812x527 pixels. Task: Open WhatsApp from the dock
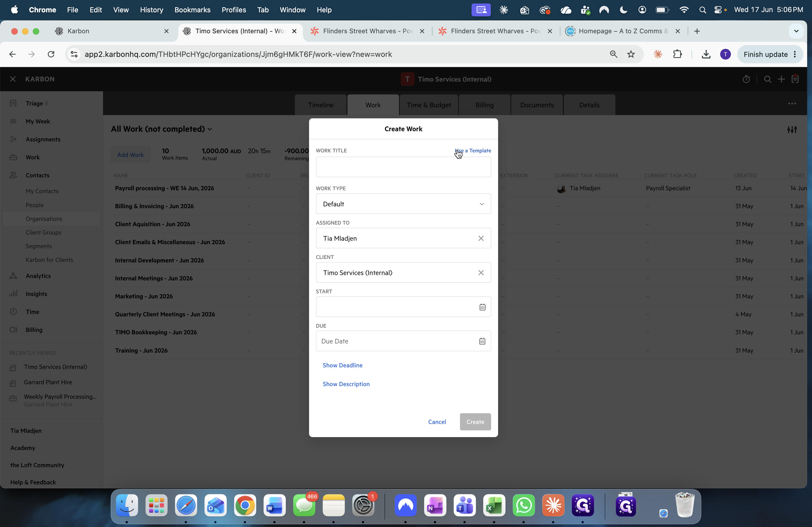click(x=524, y=505)
